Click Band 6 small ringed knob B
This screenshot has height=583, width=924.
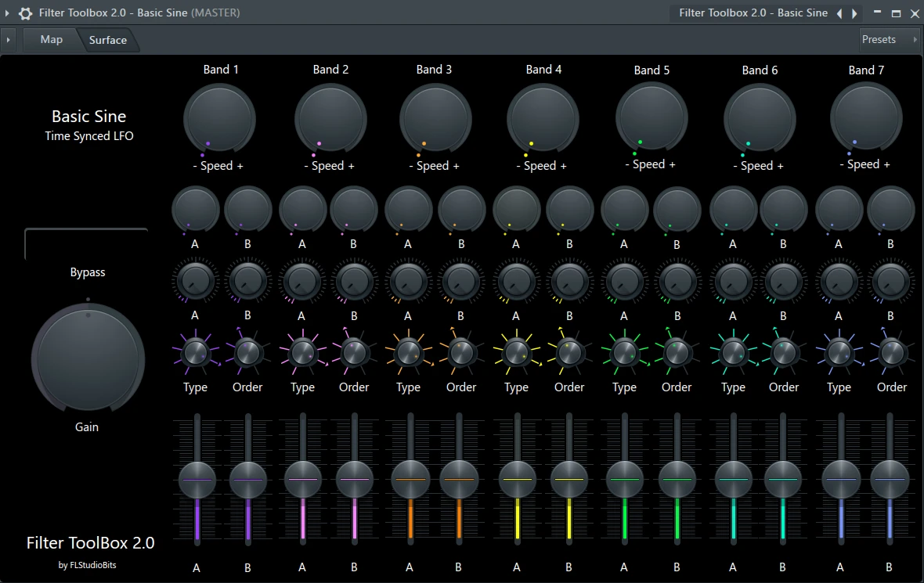pos(784,282)
